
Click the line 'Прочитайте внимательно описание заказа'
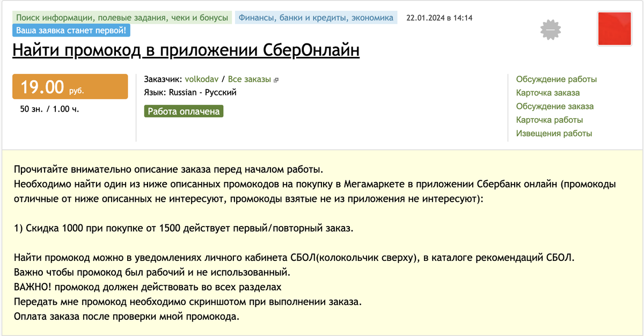tap(169, 170)
